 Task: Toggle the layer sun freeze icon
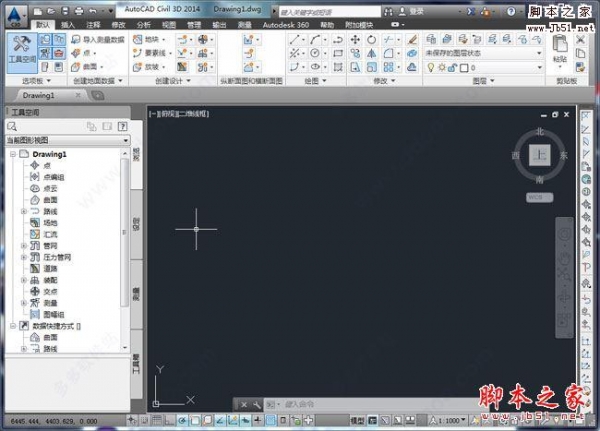(x=442, y=68)
